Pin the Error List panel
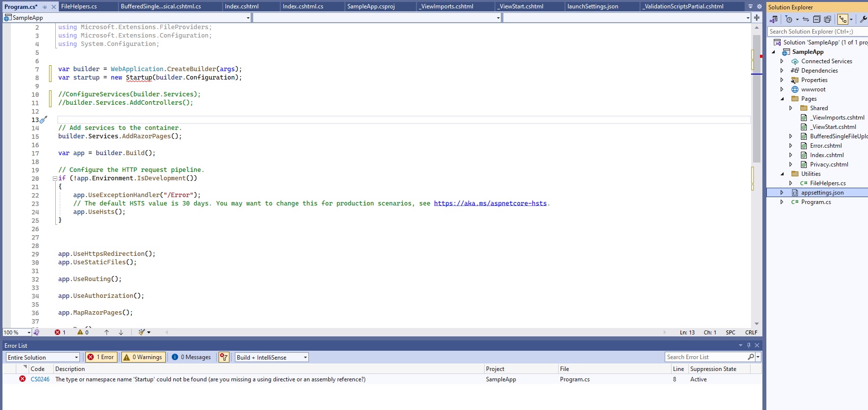The height and width of the screenshot is (410, 868). click(x=749, y=345)
